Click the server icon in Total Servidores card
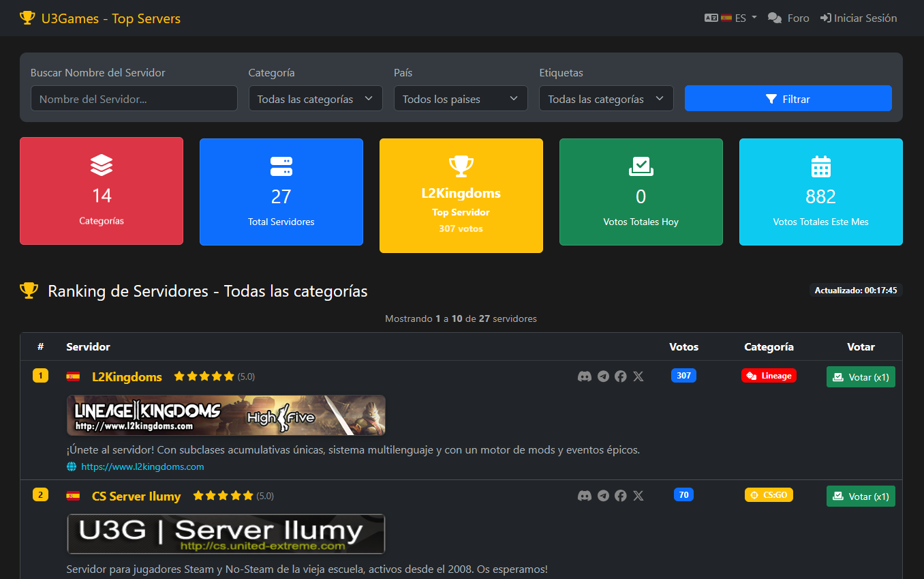Image resolution: width=924 pixels, height=579 pixels. click(x=281, y=166)
